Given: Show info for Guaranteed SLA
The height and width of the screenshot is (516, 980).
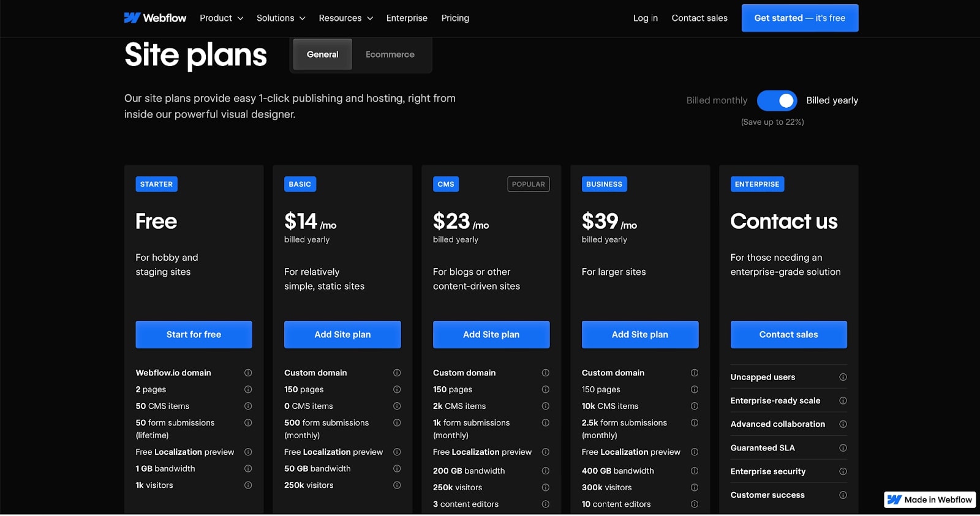Looking at the screenshot, I should (843, 448).
